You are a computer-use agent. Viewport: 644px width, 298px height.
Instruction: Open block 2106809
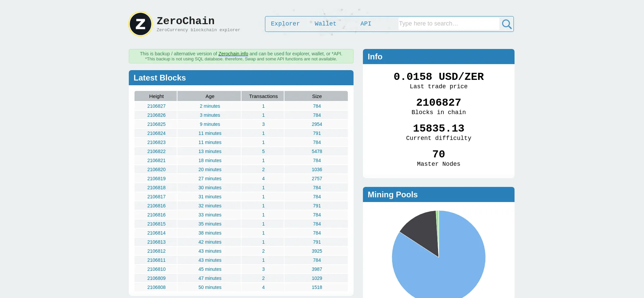(156, 278)
